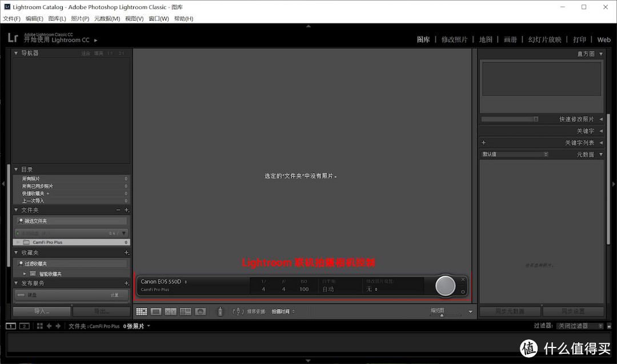617x364 pixels.
Task: Open the Edit menu
Action: 34,18
